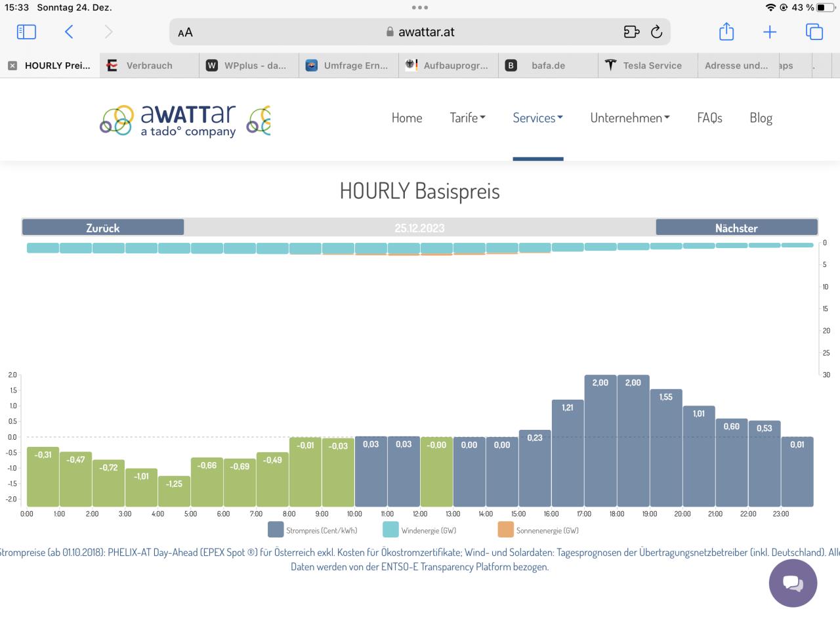Image resolution: width=840 pixels, height=630 pixels.
Task: Open a new tab with the plus icon
Action: pos(770,31)
